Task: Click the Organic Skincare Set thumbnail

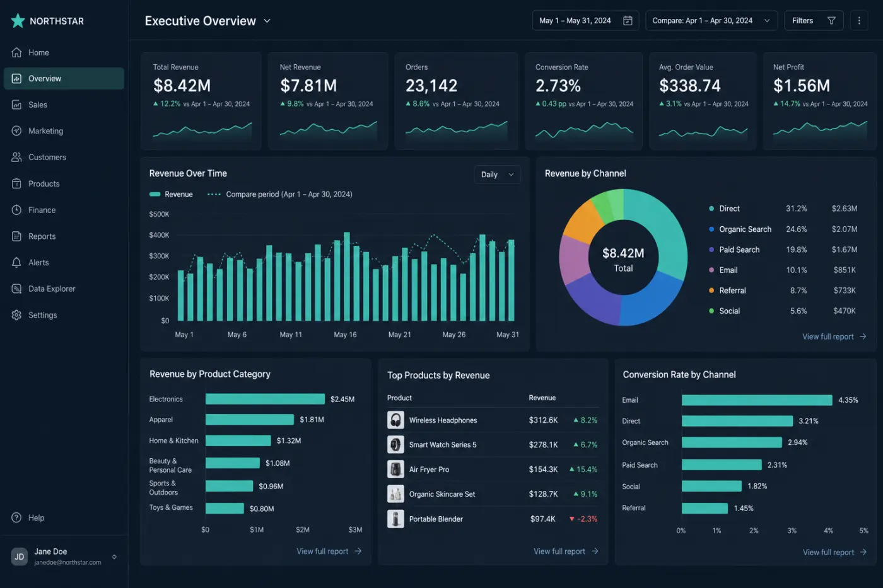Action: 395,494
